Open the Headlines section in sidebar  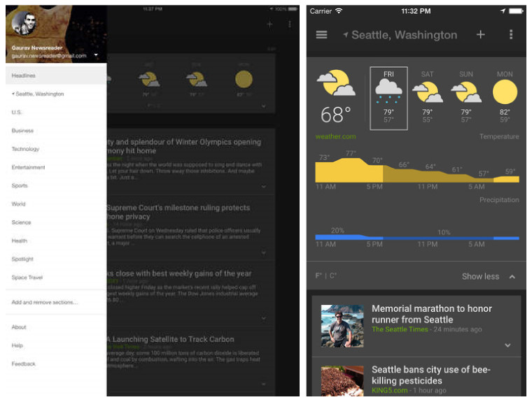(24, 76)
